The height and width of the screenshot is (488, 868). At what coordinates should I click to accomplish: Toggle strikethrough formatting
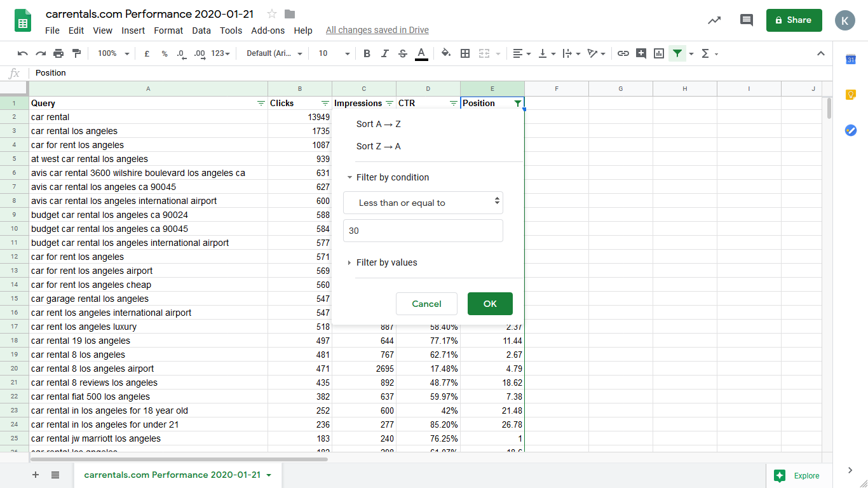pos(402,53)
